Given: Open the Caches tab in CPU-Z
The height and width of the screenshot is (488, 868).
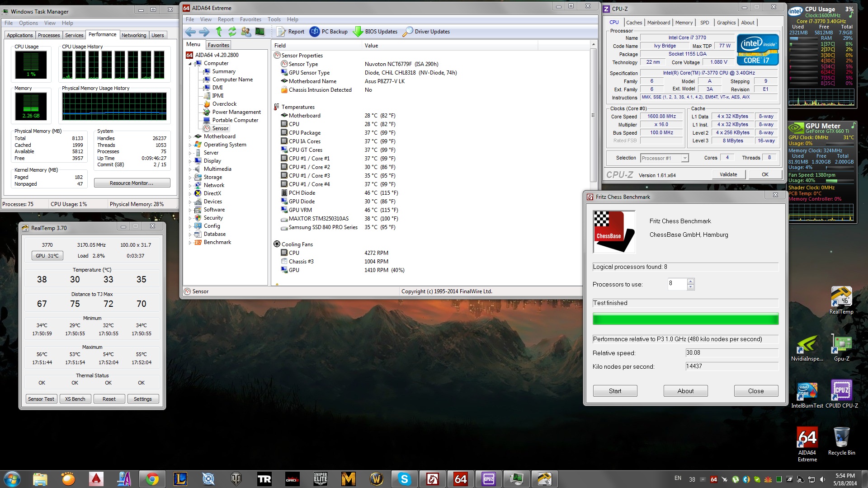Looking at the screenshot, I should (x=634, y=23).
